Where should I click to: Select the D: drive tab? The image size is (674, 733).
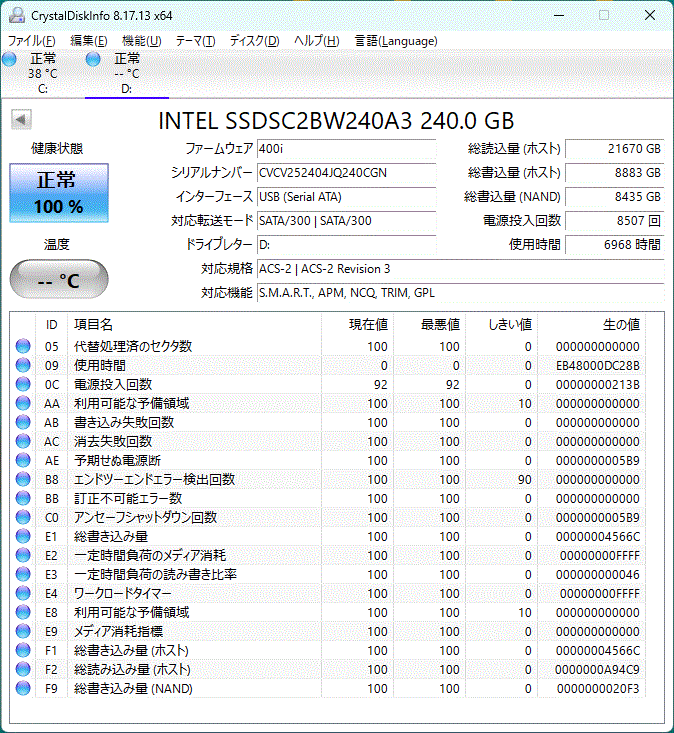click(126, 74)
